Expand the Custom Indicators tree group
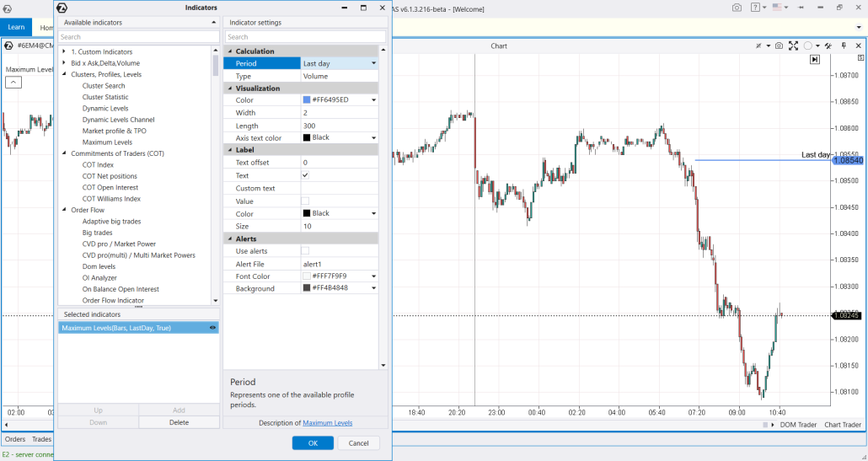Viewport: 868px width, 461px height. tap(64, 52)
